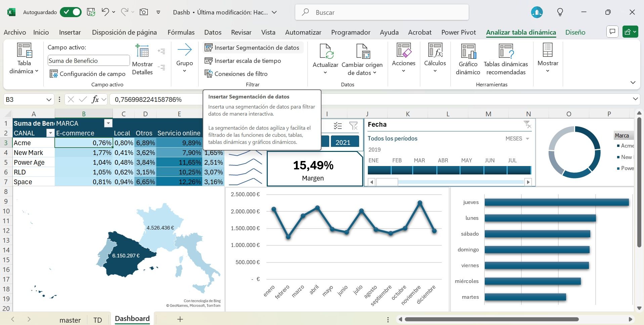Click the Tabla dinámica ribbon icon

point(24,50)
